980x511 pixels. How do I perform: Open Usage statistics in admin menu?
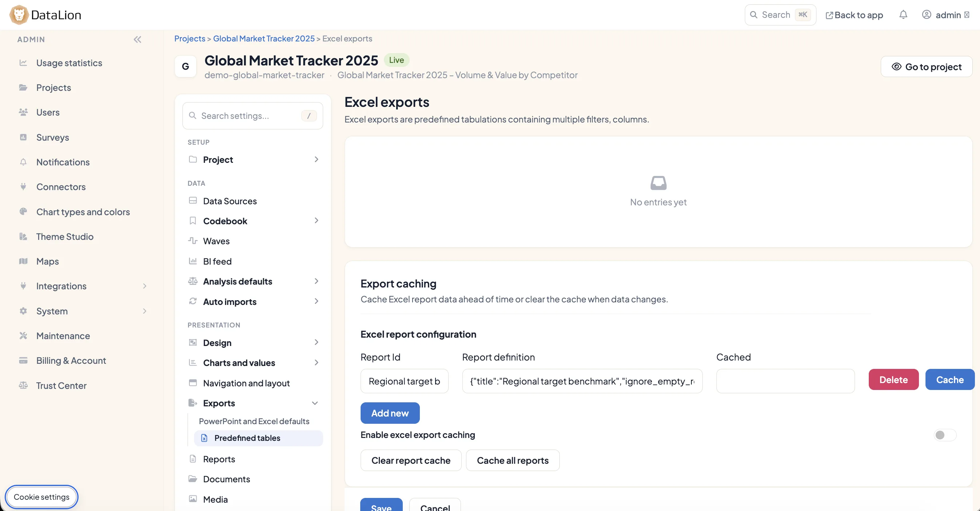click(x=69, y=63)
